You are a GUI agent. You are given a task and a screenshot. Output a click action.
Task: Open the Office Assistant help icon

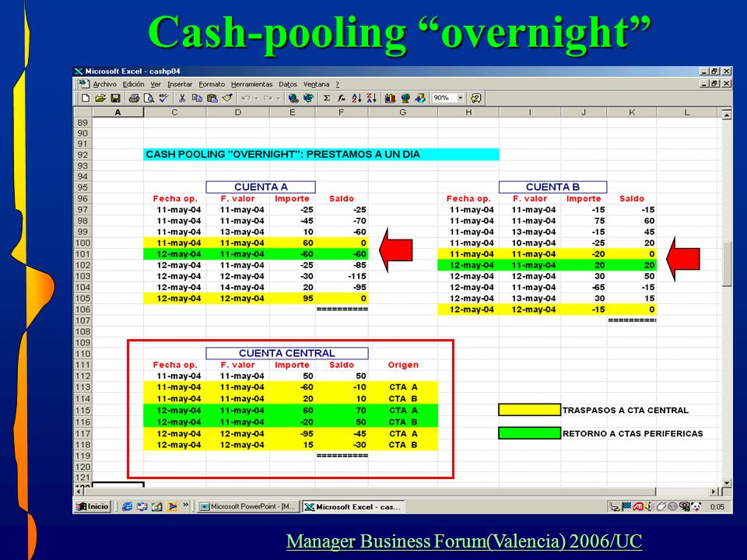click(475, 98)
